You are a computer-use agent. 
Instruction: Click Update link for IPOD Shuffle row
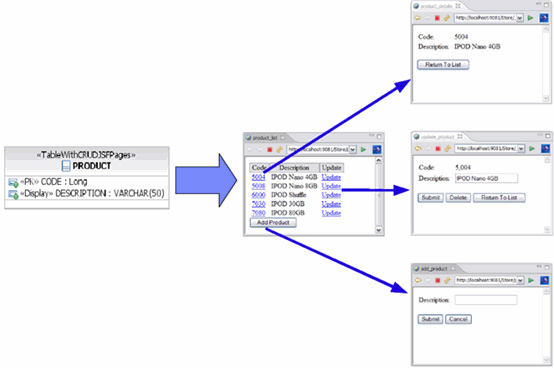pyautogui.click(x=331, y=195)
